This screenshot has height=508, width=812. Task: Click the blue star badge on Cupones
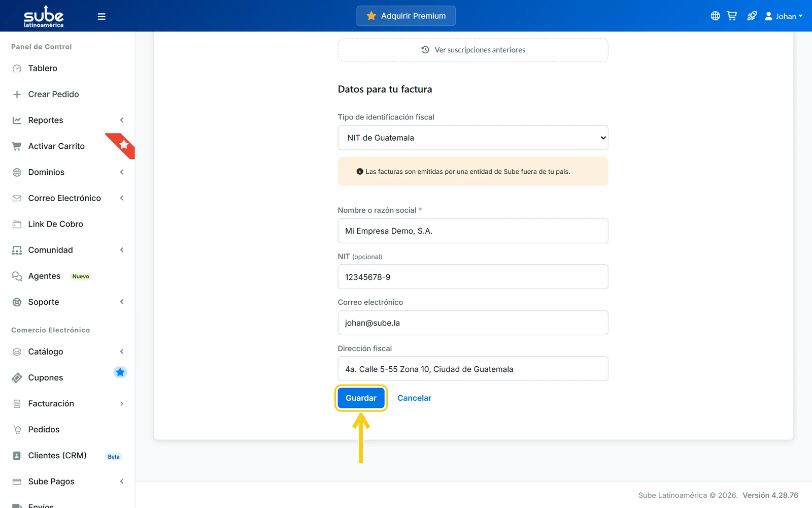(x=120, y=372)
